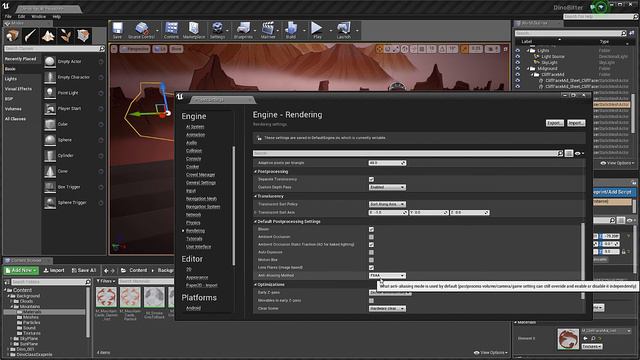Click the Sphere Trigger icon in placement list
Viewport: 640px width, 360px height.
[x=50, y=202]
